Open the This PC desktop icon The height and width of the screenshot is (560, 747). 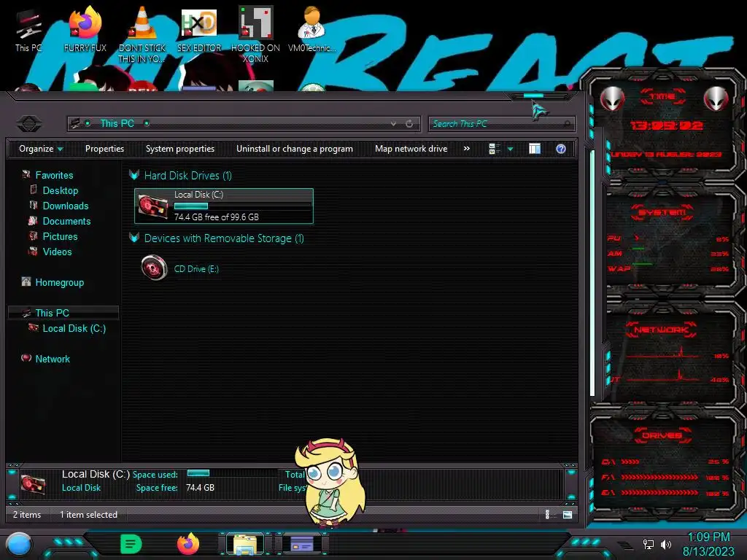(x=28, y=31)
